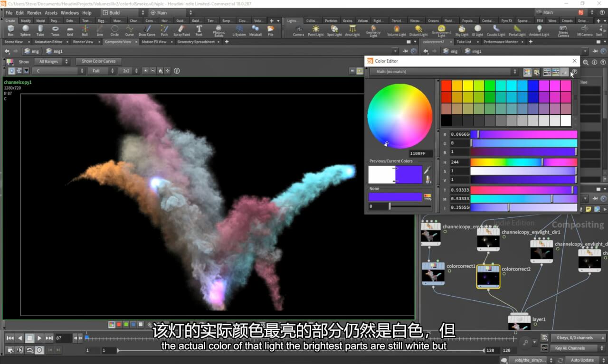Select the Null shelf tool
This screenshot has width=608, height=364.
(x=85, y=31)
